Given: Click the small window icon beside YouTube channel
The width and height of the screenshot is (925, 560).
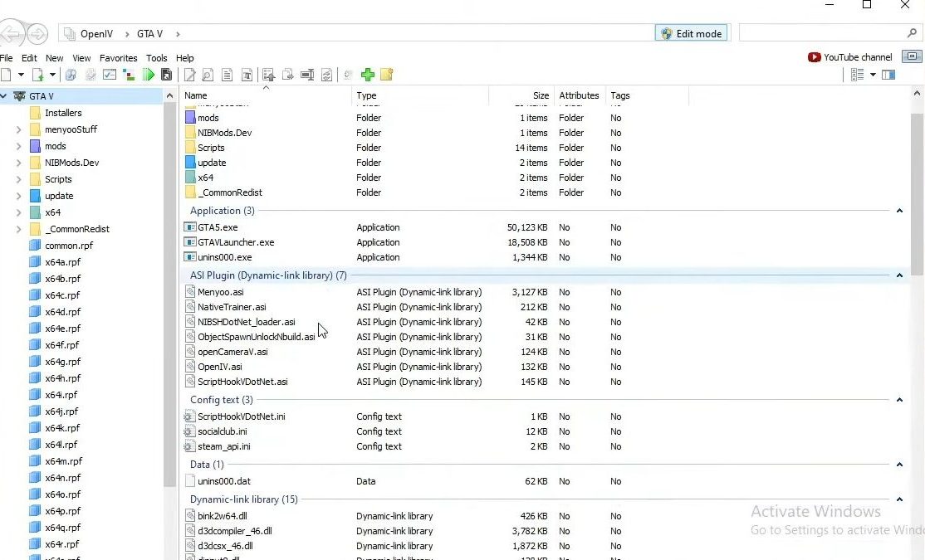Looking at the screenshot, I should [x=912, y=56].
